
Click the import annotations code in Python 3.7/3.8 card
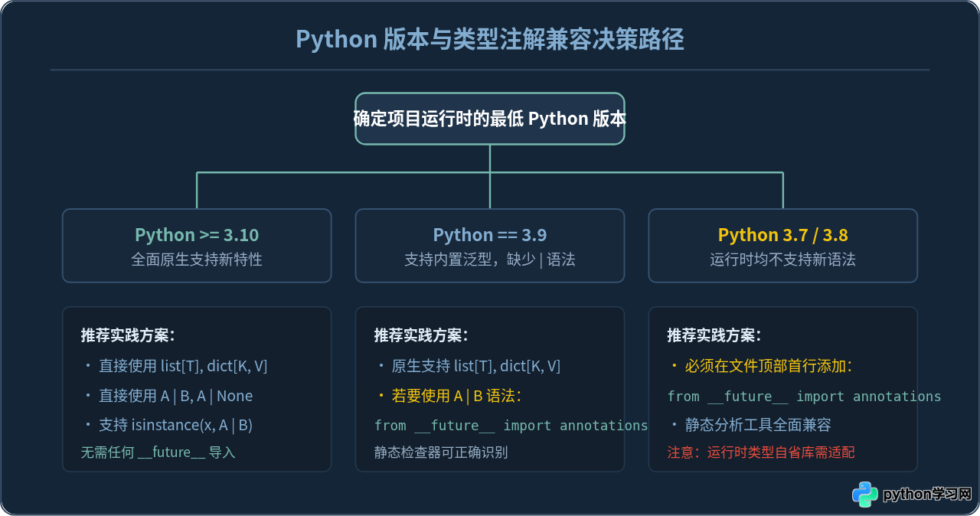805,396
